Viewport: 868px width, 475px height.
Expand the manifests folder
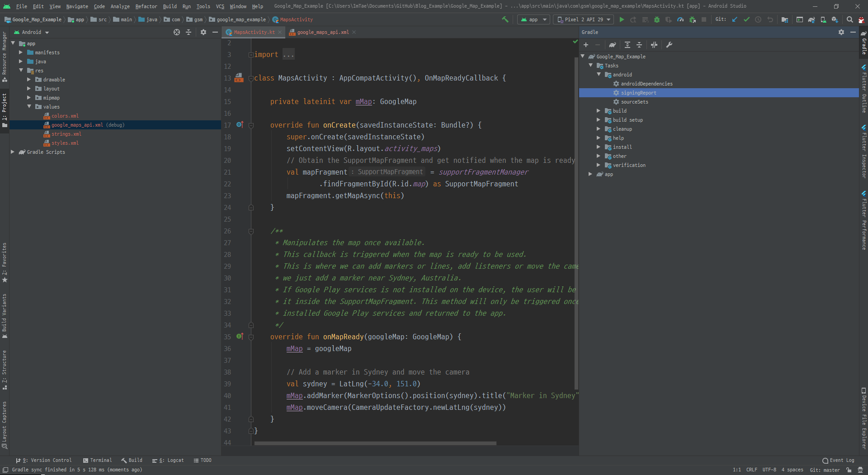click(21, 52)
